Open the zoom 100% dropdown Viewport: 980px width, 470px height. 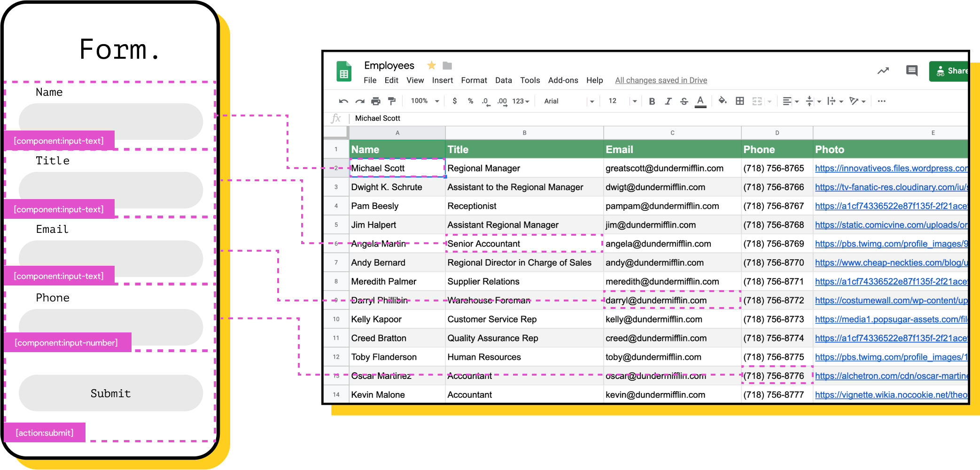click(425, 101)
